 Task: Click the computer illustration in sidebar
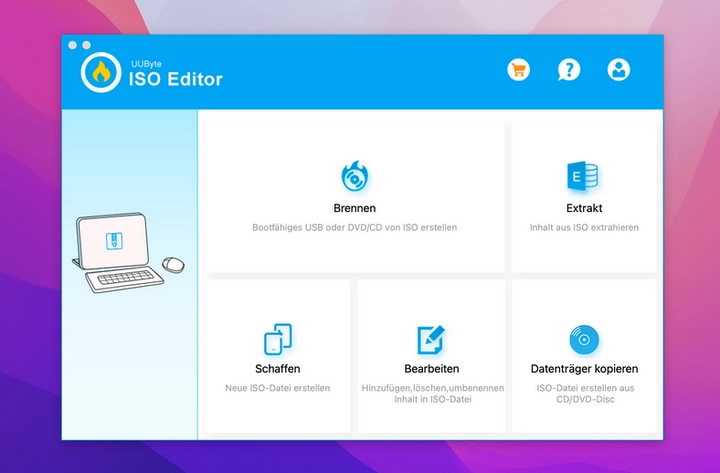click(128, 253)
